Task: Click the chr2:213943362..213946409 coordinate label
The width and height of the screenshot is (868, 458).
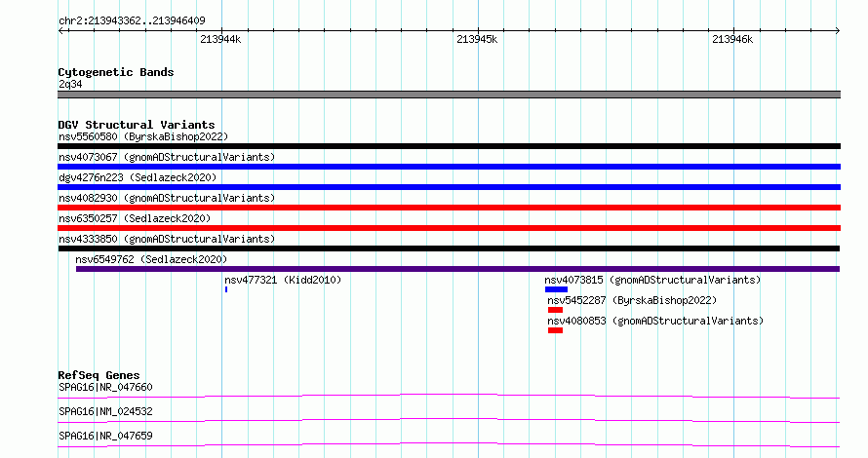Action: click(132, 20)
